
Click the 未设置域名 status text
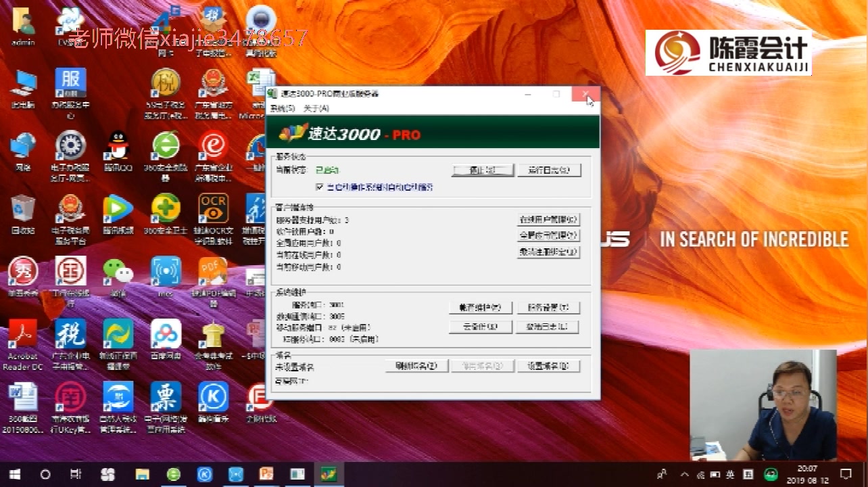pyautogui.click(x=295, y=367)
